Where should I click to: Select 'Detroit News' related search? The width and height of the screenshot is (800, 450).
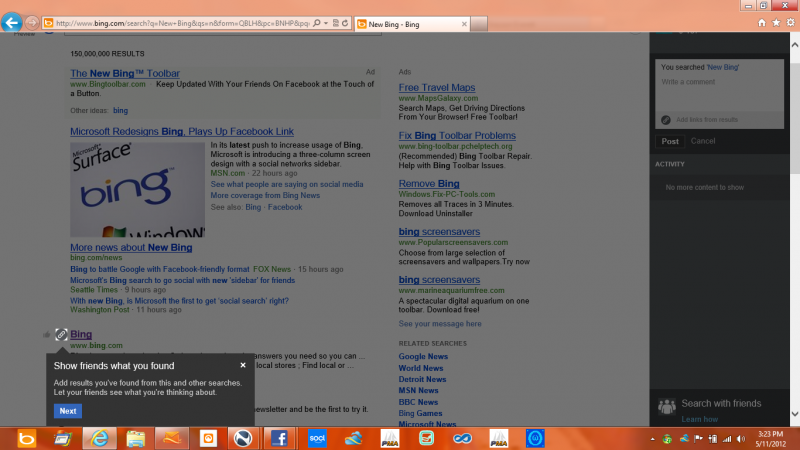[422, 379]
